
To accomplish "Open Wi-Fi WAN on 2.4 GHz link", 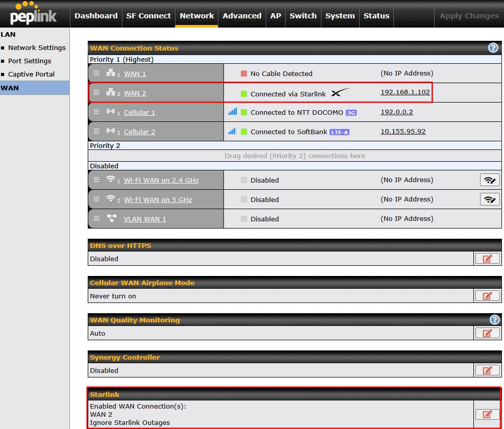I will 161,180.
